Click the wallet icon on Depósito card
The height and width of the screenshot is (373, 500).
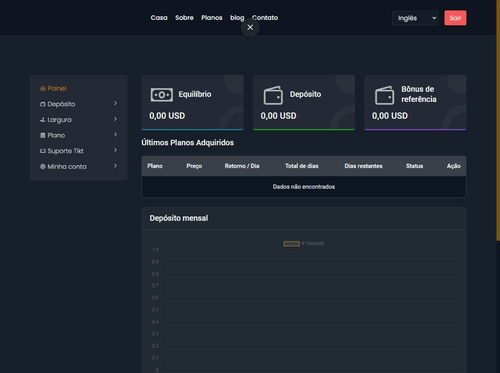point(273,95)
